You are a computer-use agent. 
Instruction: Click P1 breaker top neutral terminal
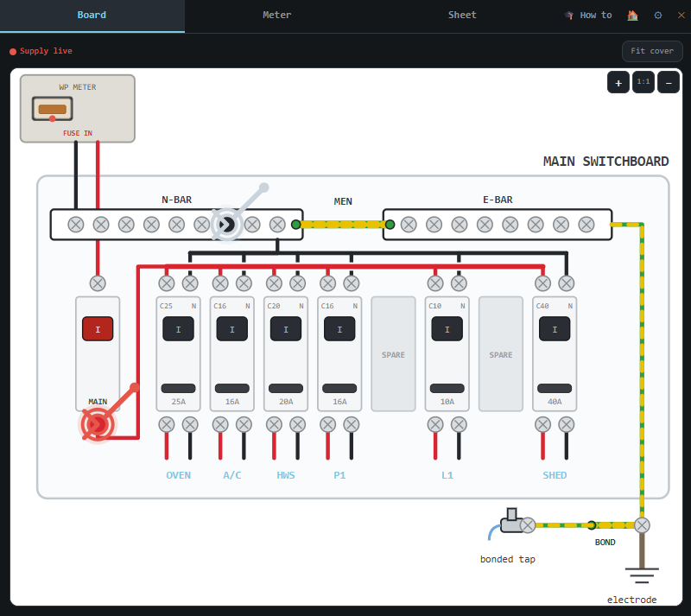pyautogui.click(x=352, y=283)
